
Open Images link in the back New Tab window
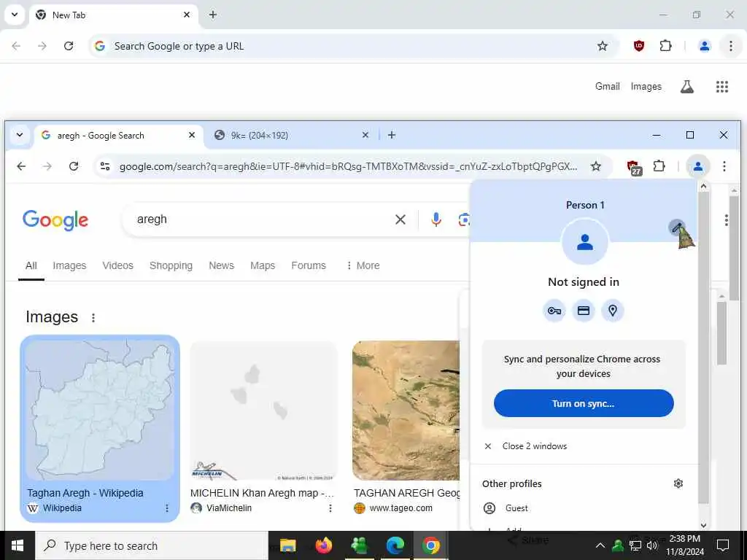pos(646,86)
